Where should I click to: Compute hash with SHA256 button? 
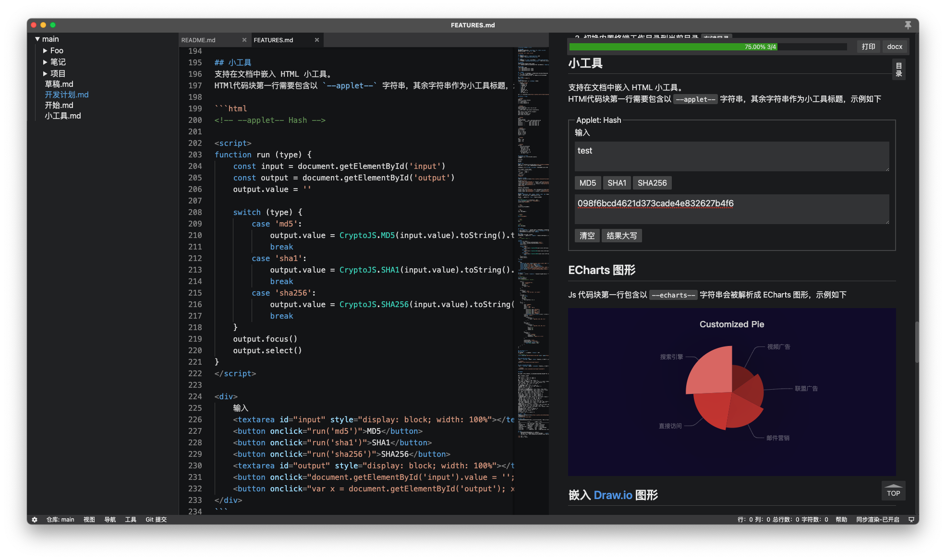click(652, 183)
